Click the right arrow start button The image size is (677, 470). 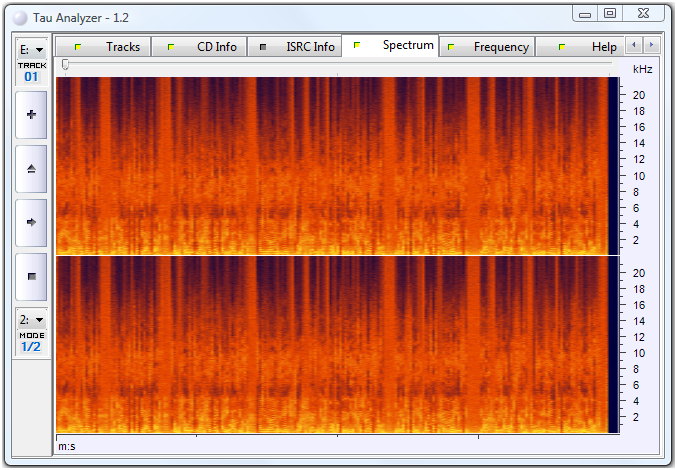[30, 222]
